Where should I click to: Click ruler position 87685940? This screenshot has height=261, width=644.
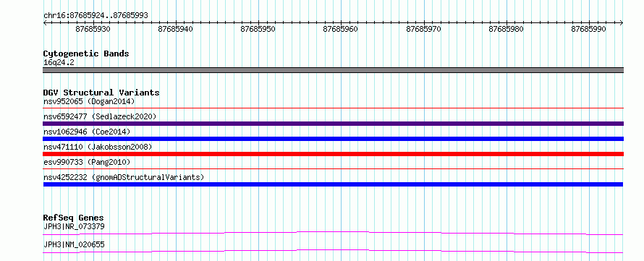coord(176,29)
